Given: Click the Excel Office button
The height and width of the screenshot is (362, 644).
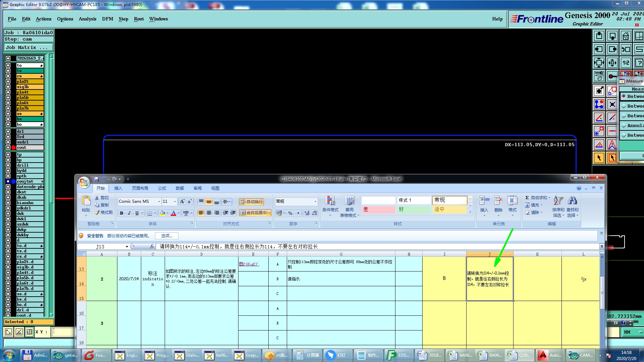Looking at the screenshot, I should tap(84, 182).
